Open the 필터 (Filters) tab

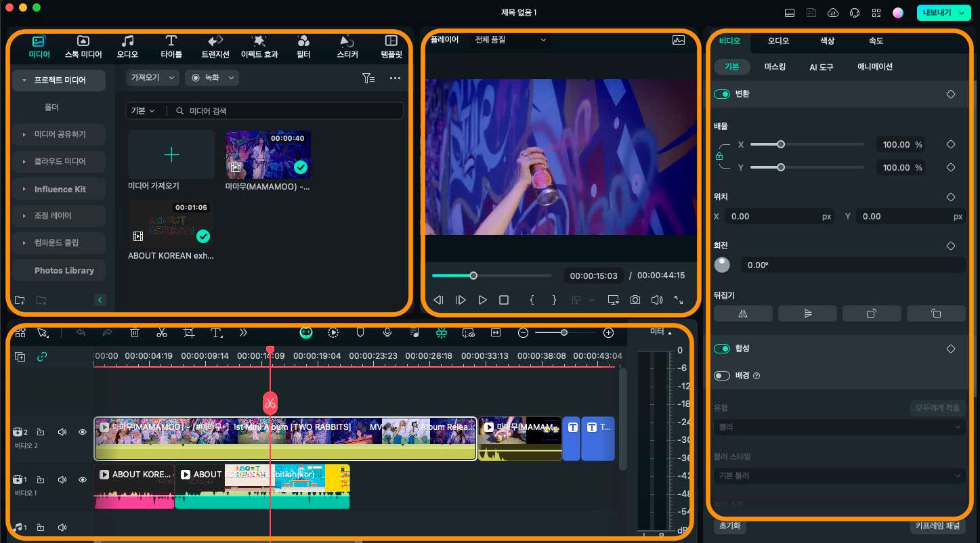pos(303,47)
